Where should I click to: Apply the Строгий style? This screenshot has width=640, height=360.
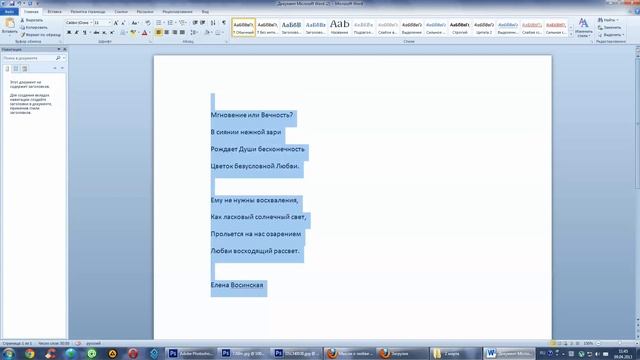pos(460,27)
